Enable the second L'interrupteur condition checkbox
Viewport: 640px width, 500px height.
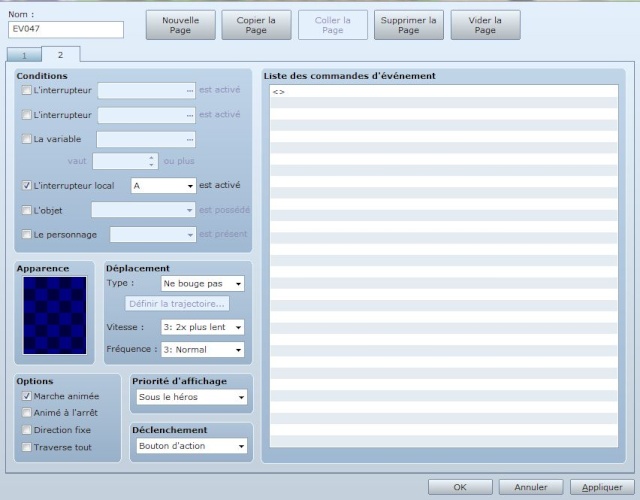[x=27, y=115]
